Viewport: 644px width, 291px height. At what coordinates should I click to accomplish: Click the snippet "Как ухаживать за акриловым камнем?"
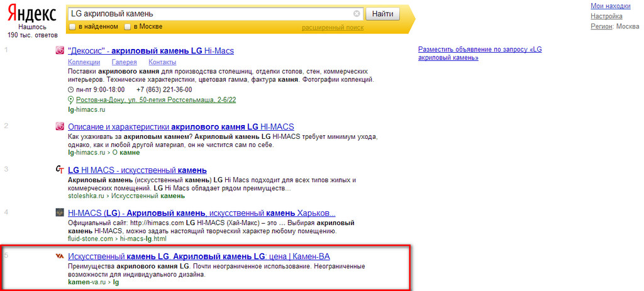coord(130,136)
